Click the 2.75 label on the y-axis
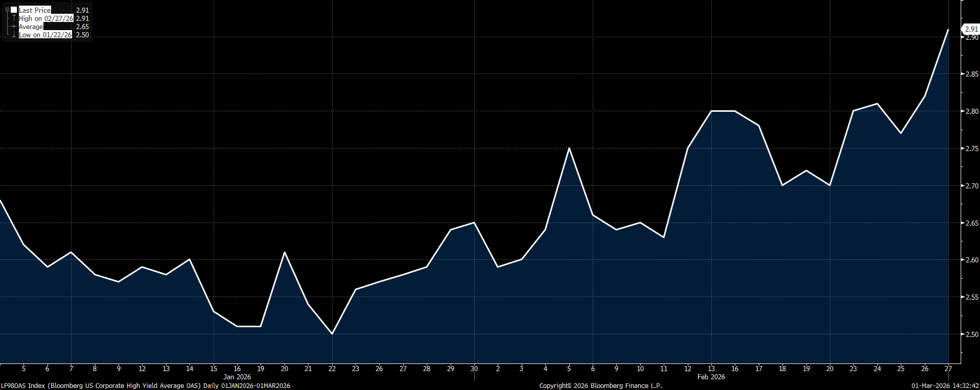Image resolution: width=980 pixels, height=390 pixels. [x=971, y=149]
